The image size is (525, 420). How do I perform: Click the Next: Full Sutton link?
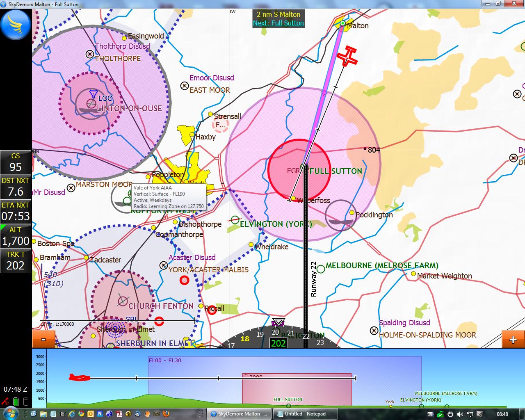(278, 23)
